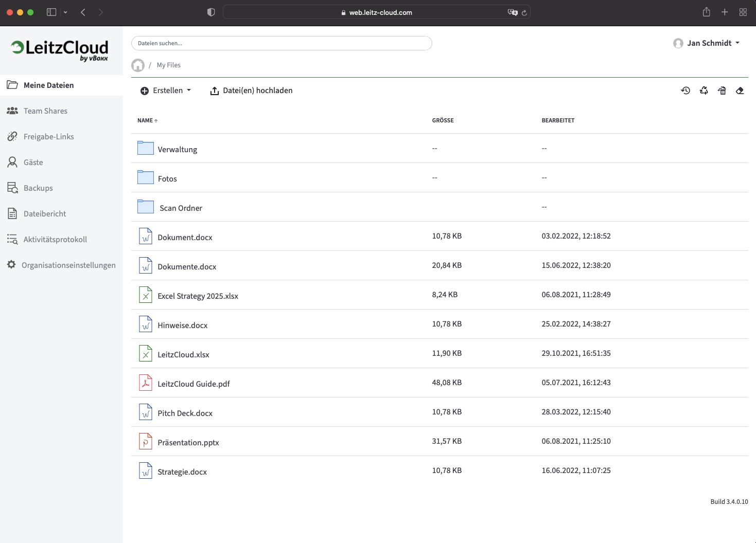This screenshot has height=543, width=756.
Task: Click the date 29.10.2021, 16:51:35
Action: tap(576, 353)
